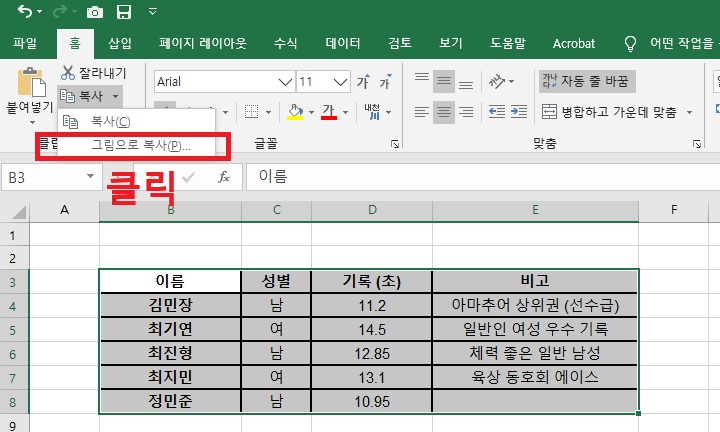Screen dimensions: 720x432
Task: Click cell with value 10.95
Action: (x=372, y=401)
